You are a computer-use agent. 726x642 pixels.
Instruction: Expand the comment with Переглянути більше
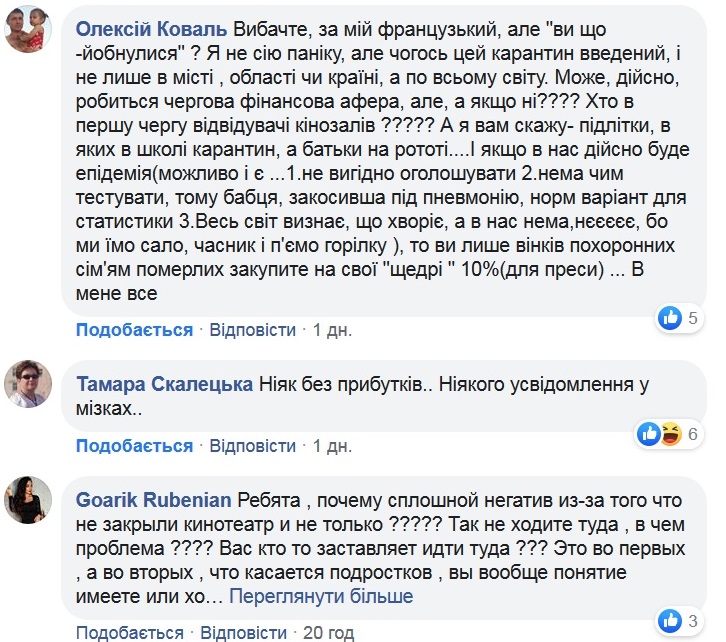pyautogui.click(x=321, y=596)
